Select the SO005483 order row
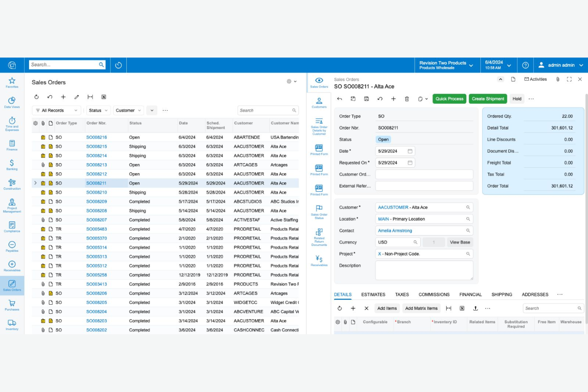 tap(165, 229)
